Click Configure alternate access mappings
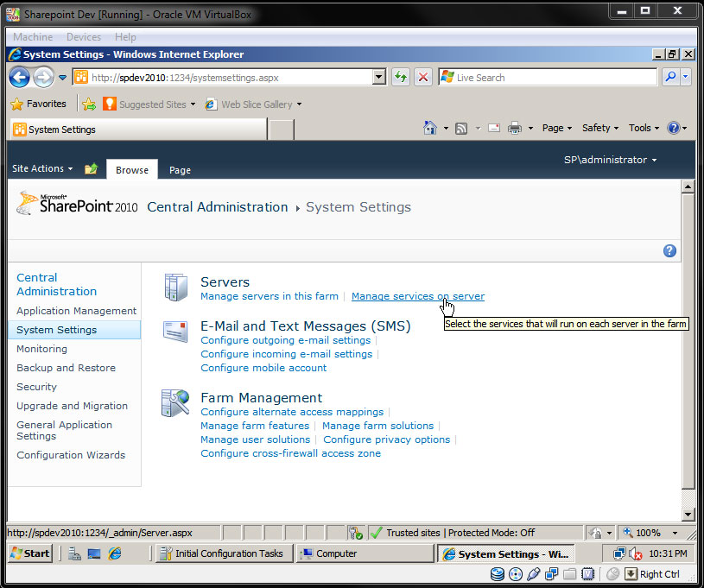This screenshot has width=704, height=588. 292,412
